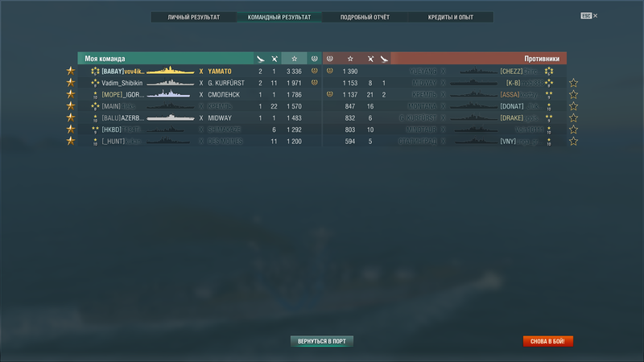Select the G. Kurfürst ship silhouette for Vadim_Shibikin
Viewport: 644px width, 362px height.
[x=170, y=83]
